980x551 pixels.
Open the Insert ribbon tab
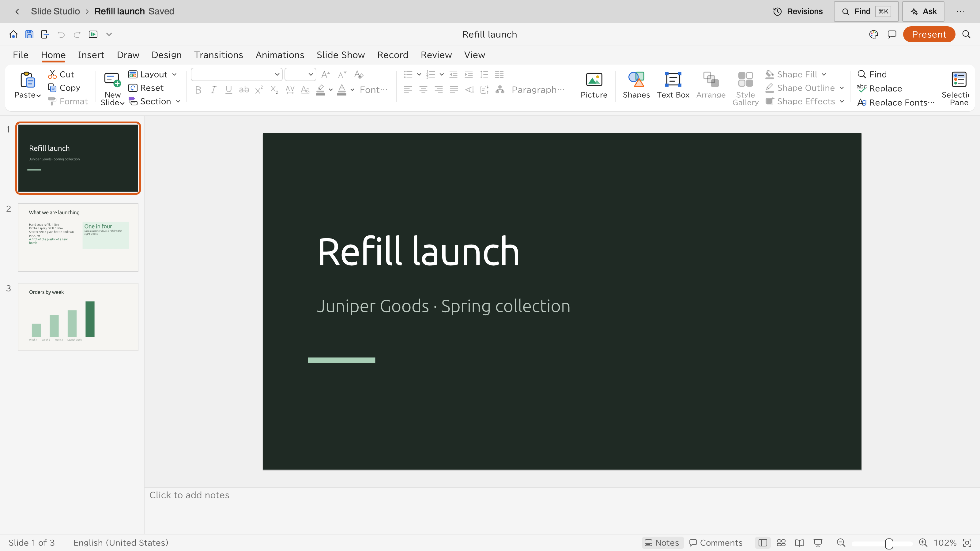91,55
